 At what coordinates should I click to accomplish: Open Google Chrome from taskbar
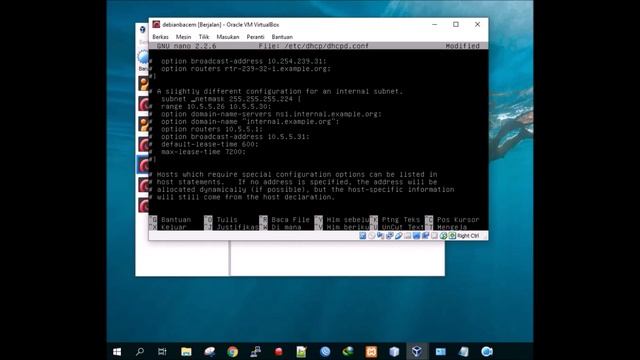point(233,351)
